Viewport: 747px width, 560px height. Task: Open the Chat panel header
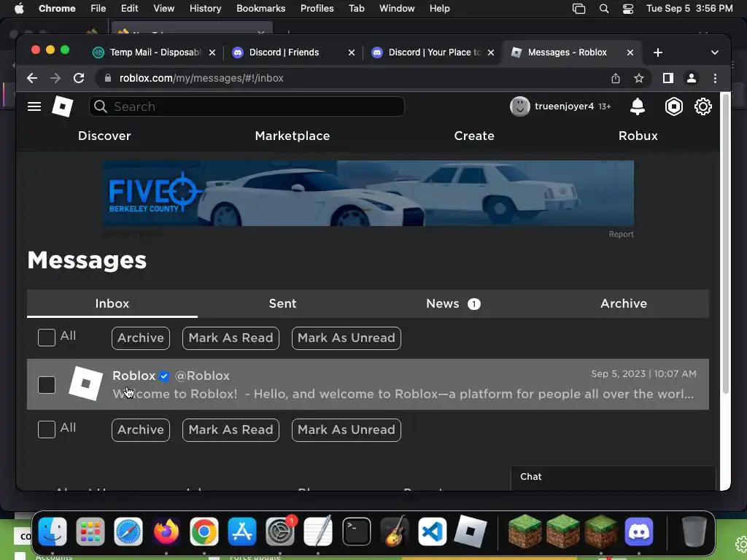[613, 477]
